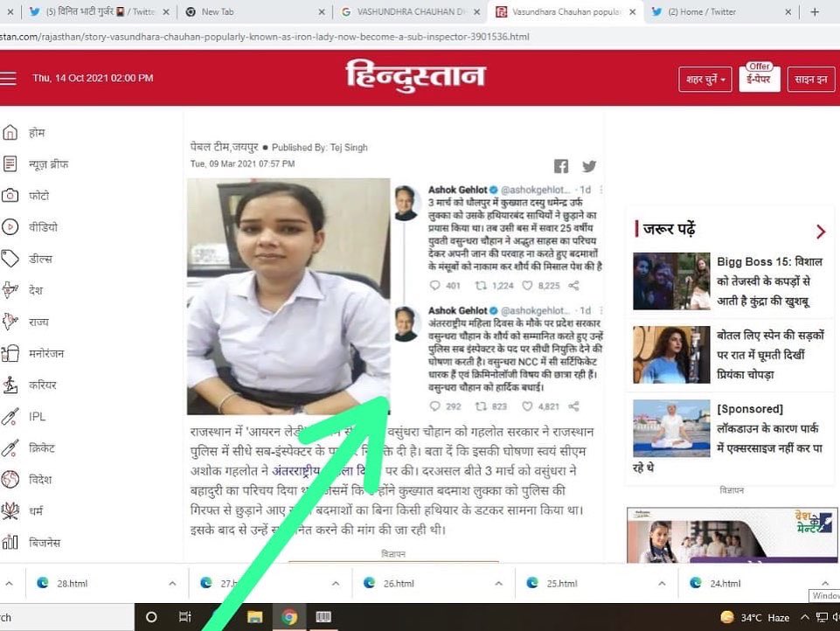Expand जरूर पढ़ें section arrow
Viewport: 840px width, 631px height.
pyautogui.click(x=821, y=232)
